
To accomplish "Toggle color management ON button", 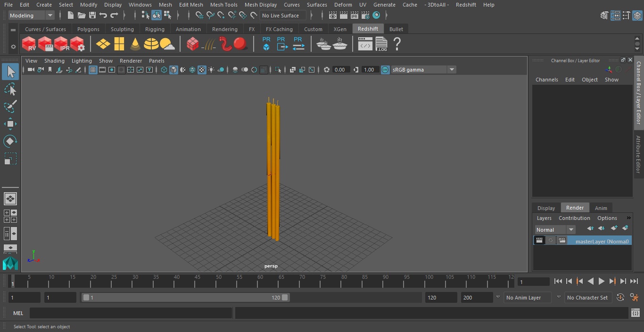I will click(x=385, y=70).
